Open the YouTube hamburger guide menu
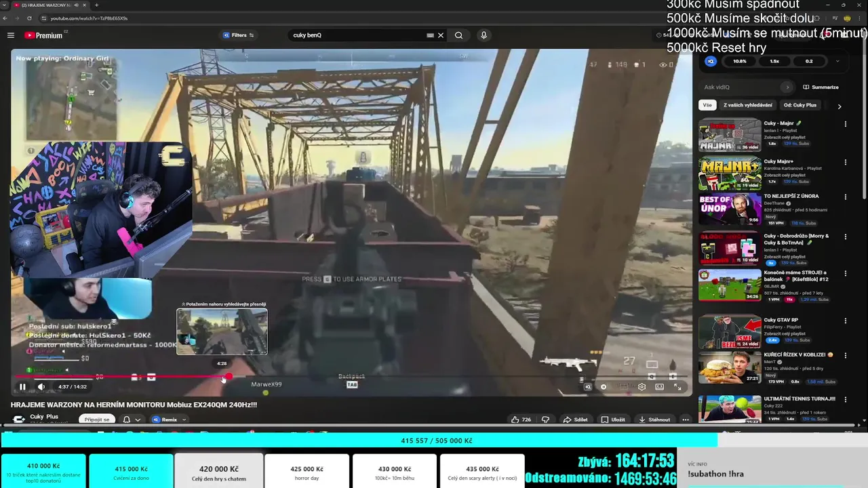Image resolution: width=868 pixels, height=488 pixels. [11, 35]
